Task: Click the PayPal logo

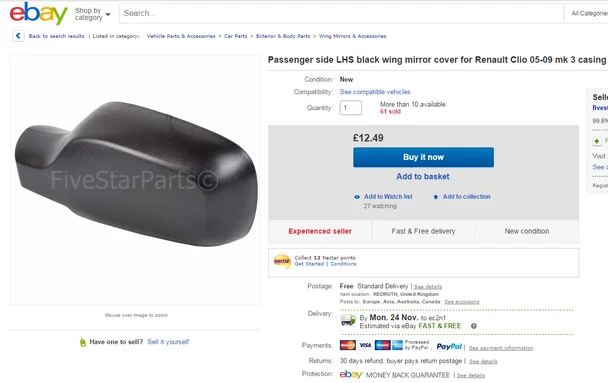Action: point(449,346)
